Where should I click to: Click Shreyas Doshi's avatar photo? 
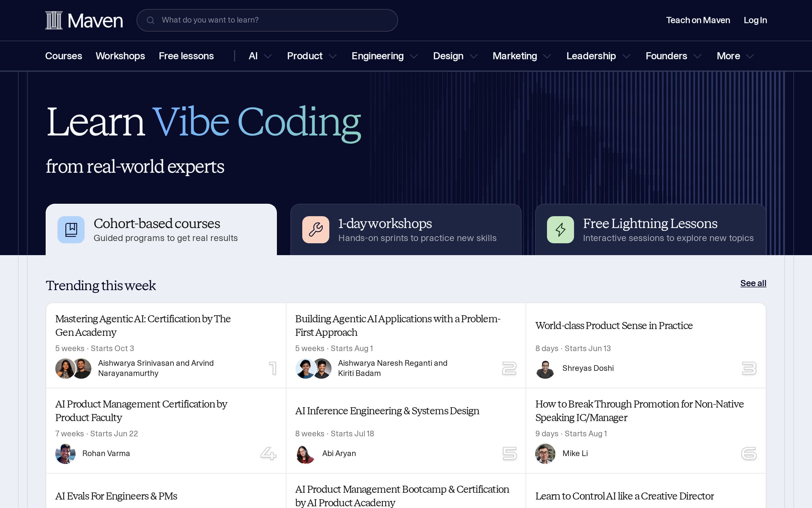click(x=545, y=369)
